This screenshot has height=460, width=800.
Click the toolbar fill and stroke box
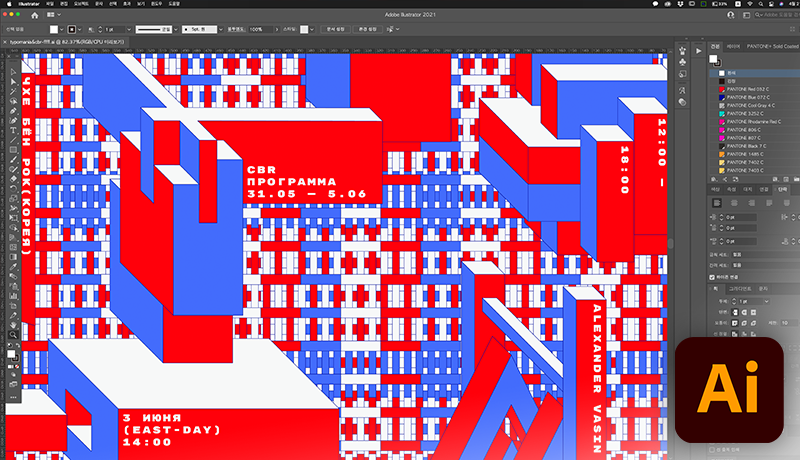click(x=13, y=356)
